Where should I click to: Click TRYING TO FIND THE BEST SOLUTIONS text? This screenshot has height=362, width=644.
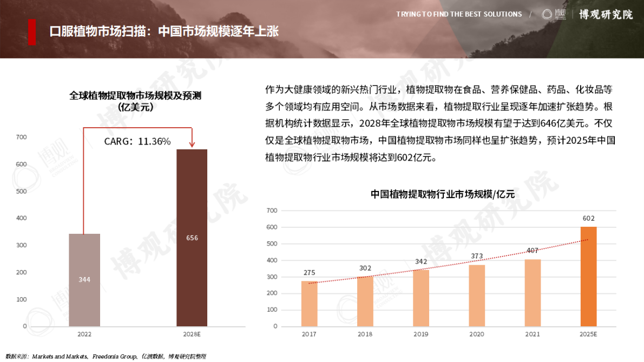[x=459, y=15]
